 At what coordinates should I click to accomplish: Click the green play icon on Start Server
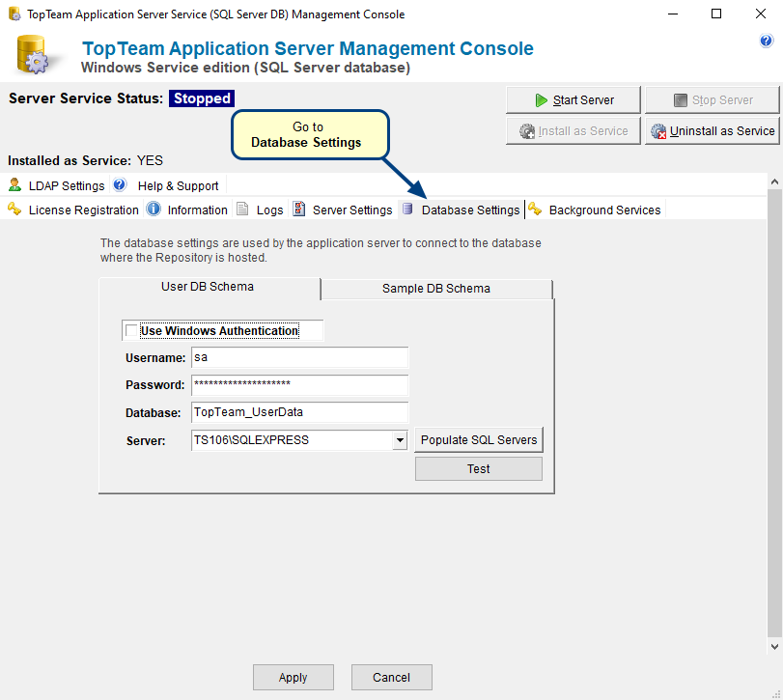click(x=541, y=100)
